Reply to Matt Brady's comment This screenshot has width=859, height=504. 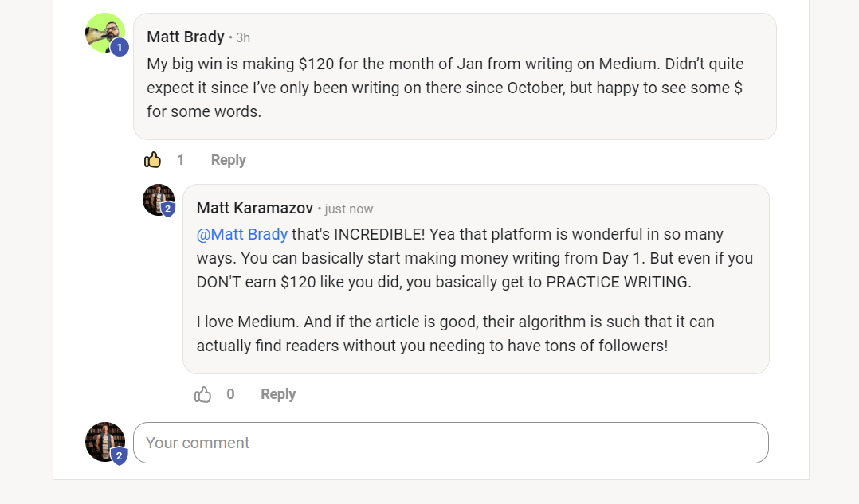(x=228, y=160)
